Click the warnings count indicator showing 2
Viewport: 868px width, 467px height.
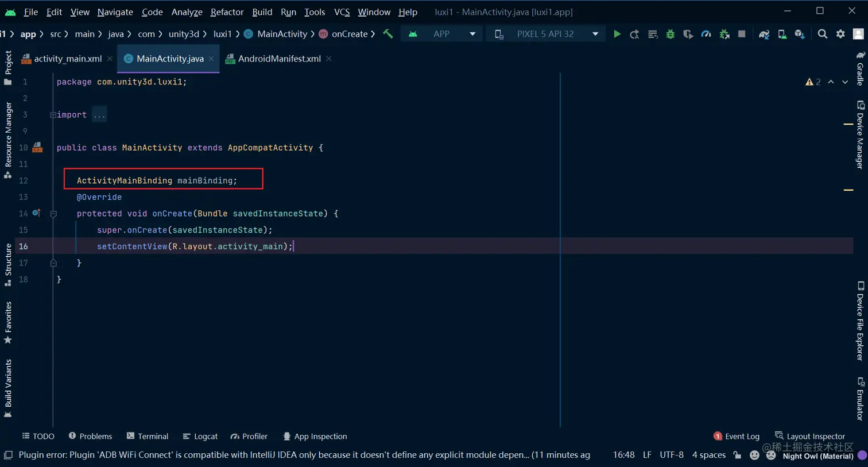813,82
